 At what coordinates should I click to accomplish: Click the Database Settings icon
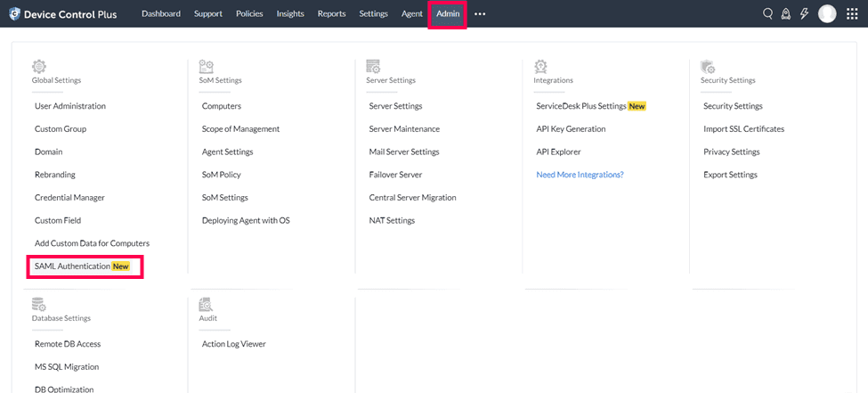click(38, 304)
